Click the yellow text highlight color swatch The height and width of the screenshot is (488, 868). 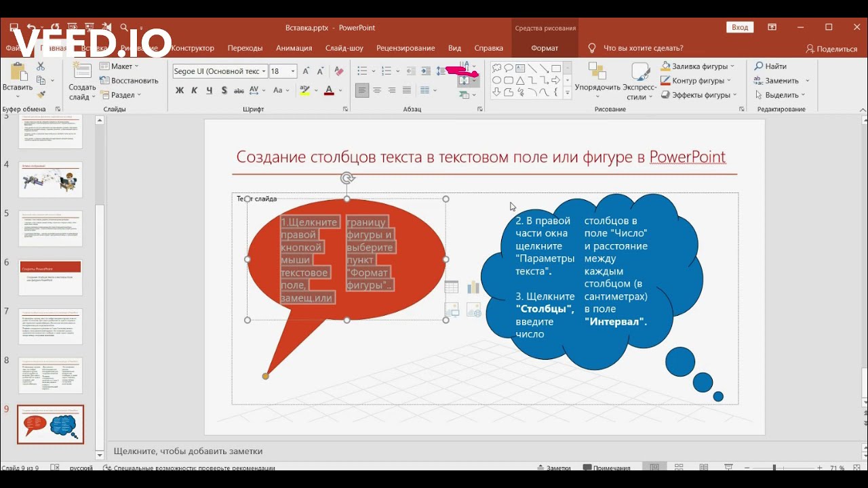coord(304,90)
